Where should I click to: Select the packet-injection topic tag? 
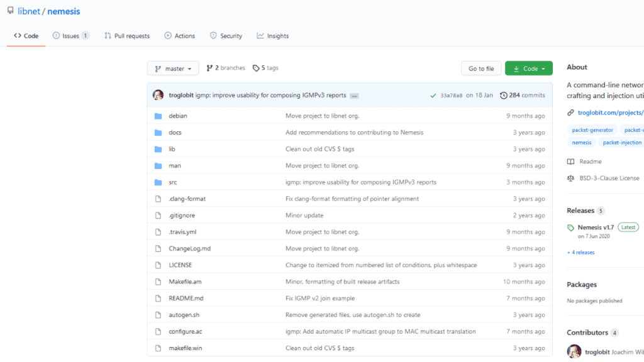tap(622, 143)
